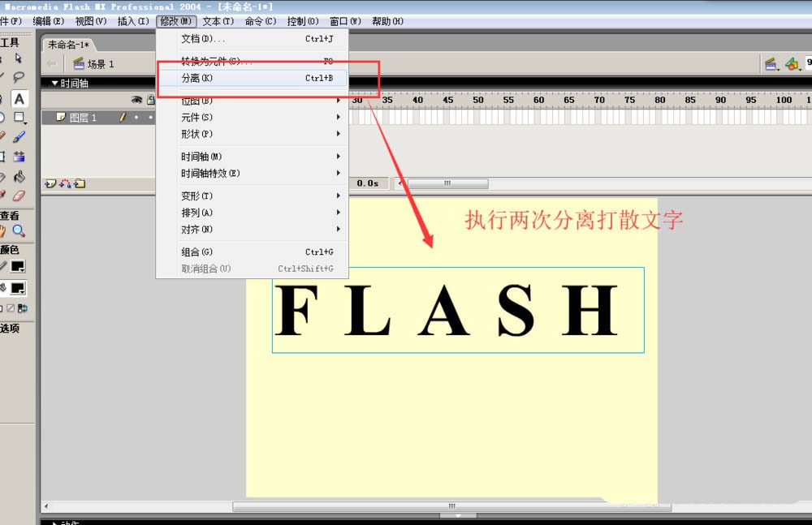Click the stage scroll-left arrow
This screenshot has width=812, height=525.
[46, 506]
